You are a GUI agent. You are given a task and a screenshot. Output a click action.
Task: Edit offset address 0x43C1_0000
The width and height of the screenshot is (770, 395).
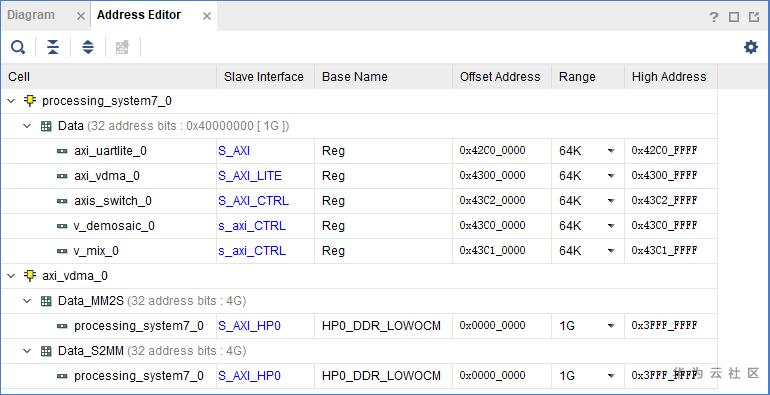click(x=493, y=251)
